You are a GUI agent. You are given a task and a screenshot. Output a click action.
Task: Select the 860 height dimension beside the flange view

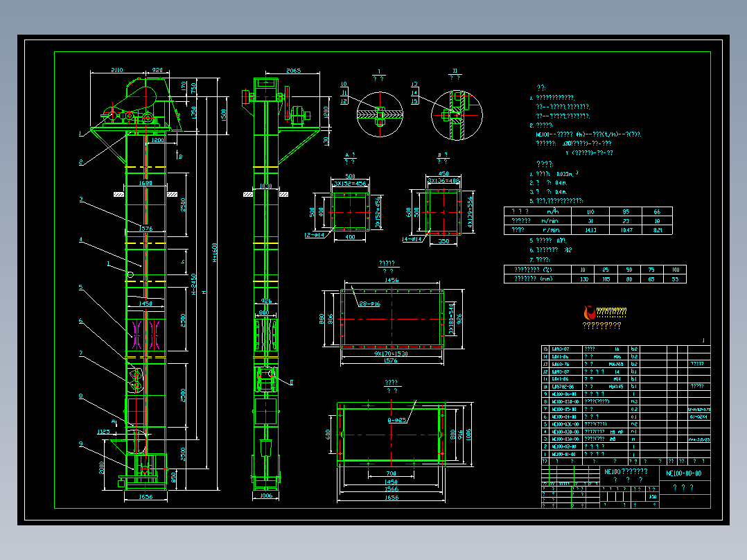tap(322, 318)
